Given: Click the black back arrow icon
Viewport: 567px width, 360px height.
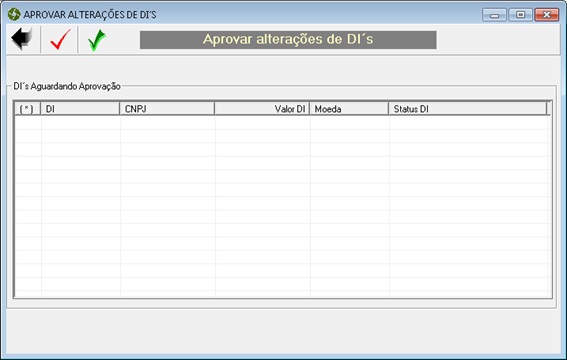Looking at the screenshot, I should [22, 39].
